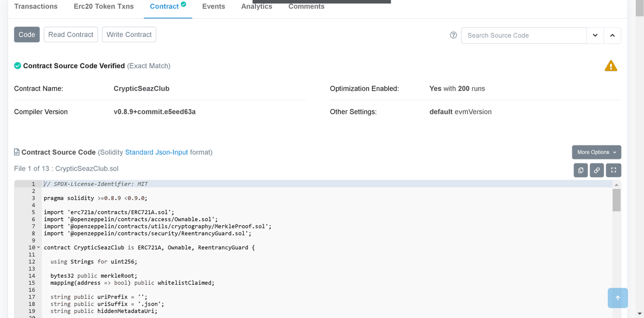
Task: Expand the More Options dropdown
Action: pyautogui.click(x=597, y=152)
